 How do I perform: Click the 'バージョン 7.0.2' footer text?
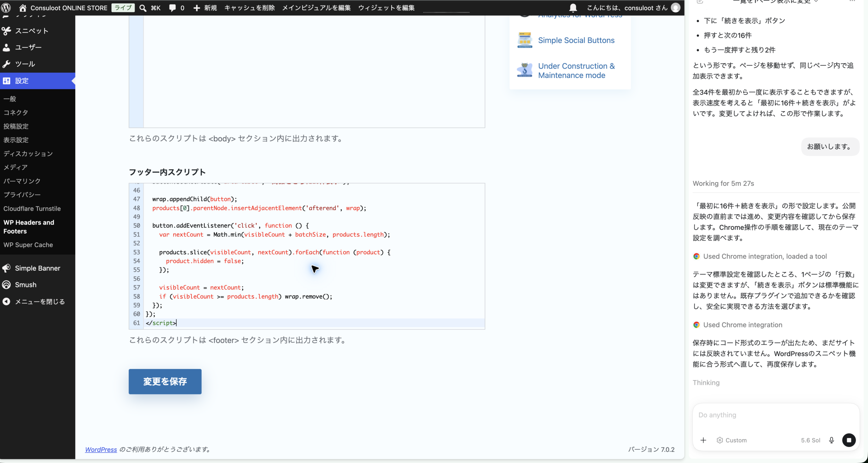coord(651,449)
